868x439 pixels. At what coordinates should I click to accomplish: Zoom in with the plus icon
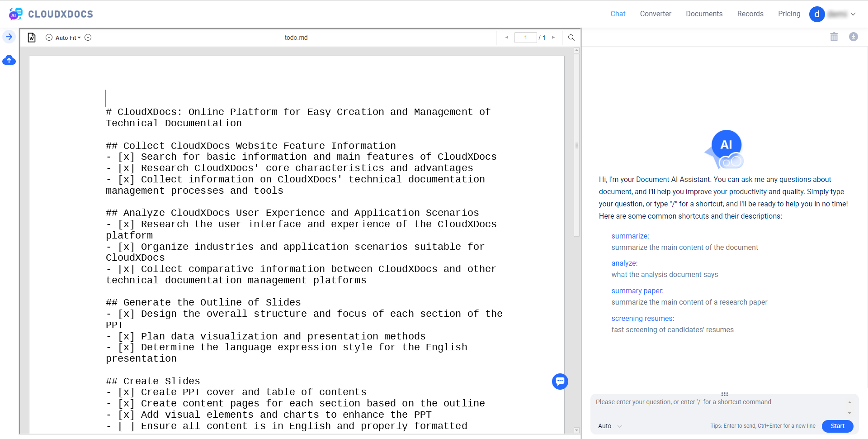click(x=88, y=38)
